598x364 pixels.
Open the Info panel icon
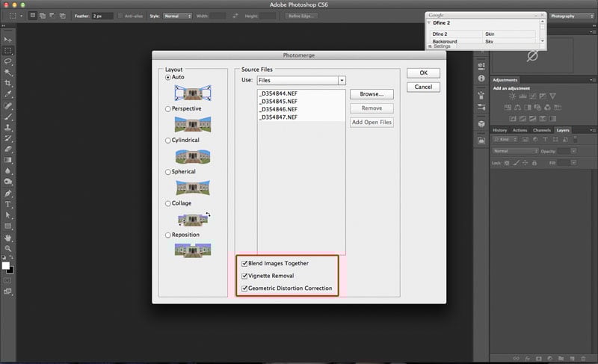tap(481, 78)
